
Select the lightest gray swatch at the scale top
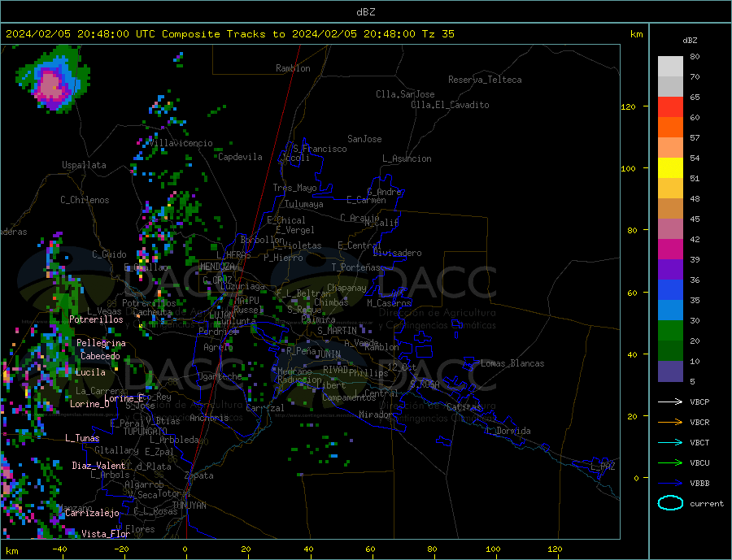point(670,67)
